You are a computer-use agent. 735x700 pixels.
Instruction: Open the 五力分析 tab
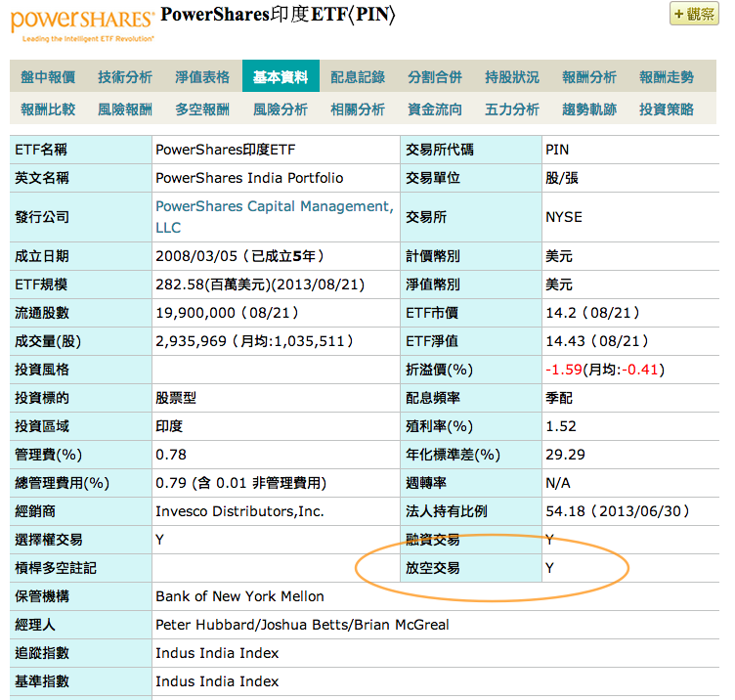pyautogui.click(x=512, y=109)
